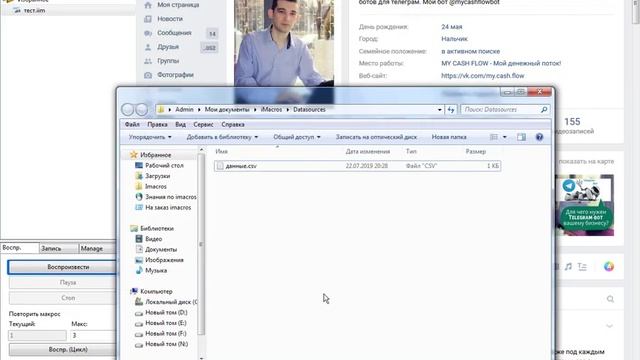Open the Упорядочить dropdown in Explorer toolbar

pyautogui.click(x=150, y=137)
